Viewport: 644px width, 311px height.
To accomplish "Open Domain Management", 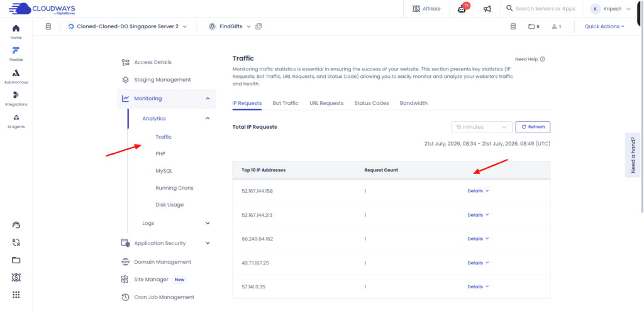I will pyautogui.click(x=163, y=262).
